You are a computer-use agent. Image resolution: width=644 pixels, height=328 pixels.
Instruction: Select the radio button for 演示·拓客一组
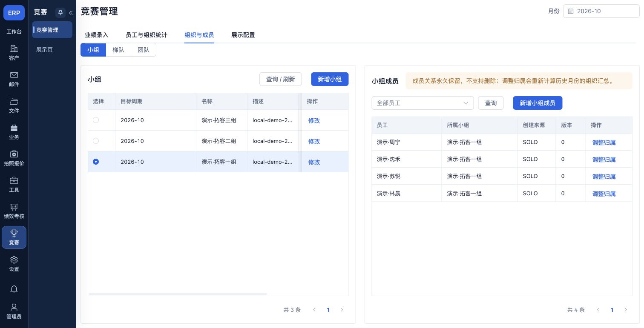(96, 162)
